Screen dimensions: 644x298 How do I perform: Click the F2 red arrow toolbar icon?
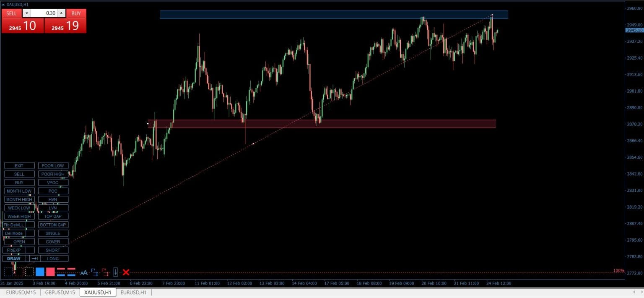[106, 272]
